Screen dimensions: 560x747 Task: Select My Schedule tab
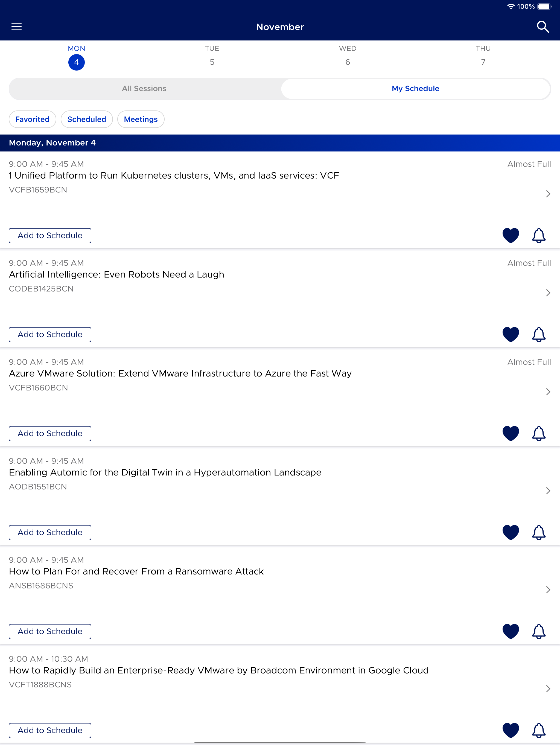click(415, 89)
